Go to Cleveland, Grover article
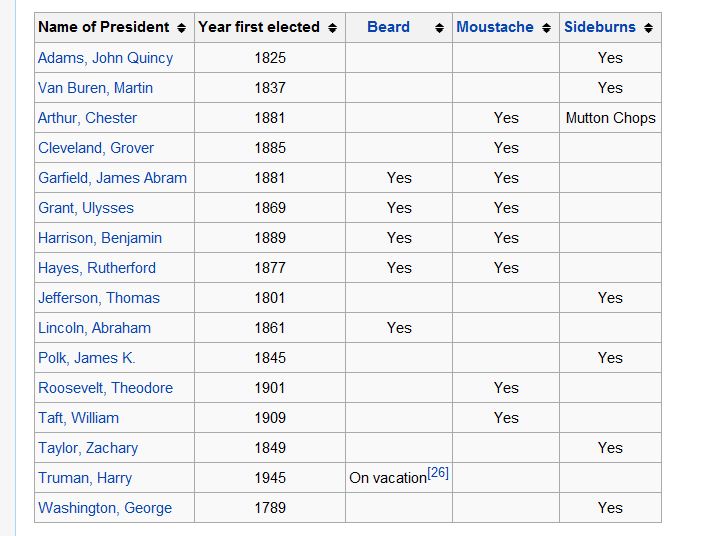 (x=96, y=148)
